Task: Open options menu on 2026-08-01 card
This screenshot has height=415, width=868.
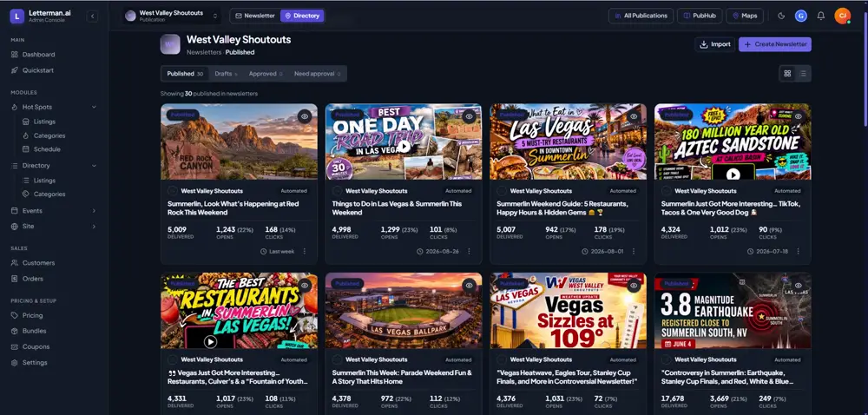Action: (634, 251)
